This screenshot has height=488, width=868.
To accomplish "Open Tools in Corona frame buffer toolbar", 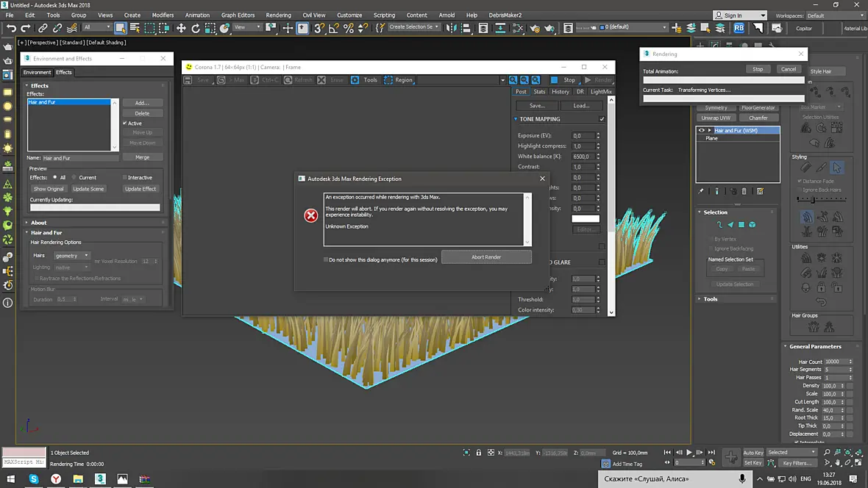I will coord(364,80).
